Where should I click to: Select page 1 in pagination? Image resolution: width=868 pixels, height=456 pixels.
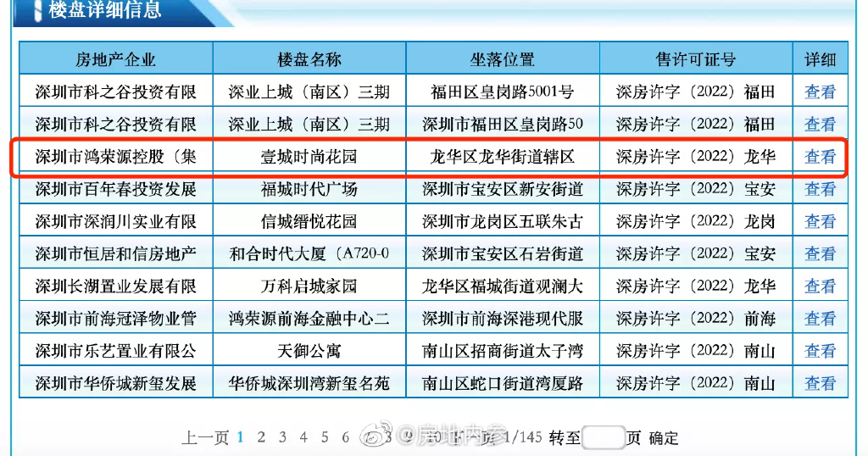[240, 437]
